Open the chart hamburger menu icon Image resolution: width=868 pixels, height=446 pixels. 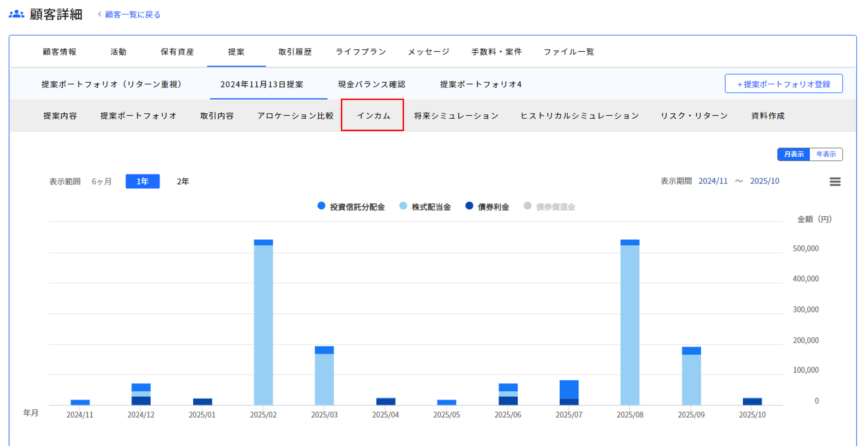coord(835,181)
